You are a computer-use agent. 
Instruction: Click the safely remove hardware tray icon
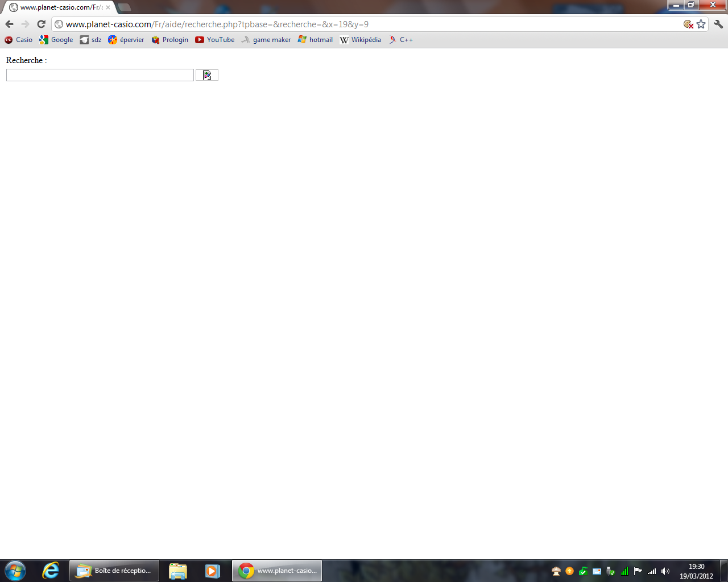(x=610, y=571)
